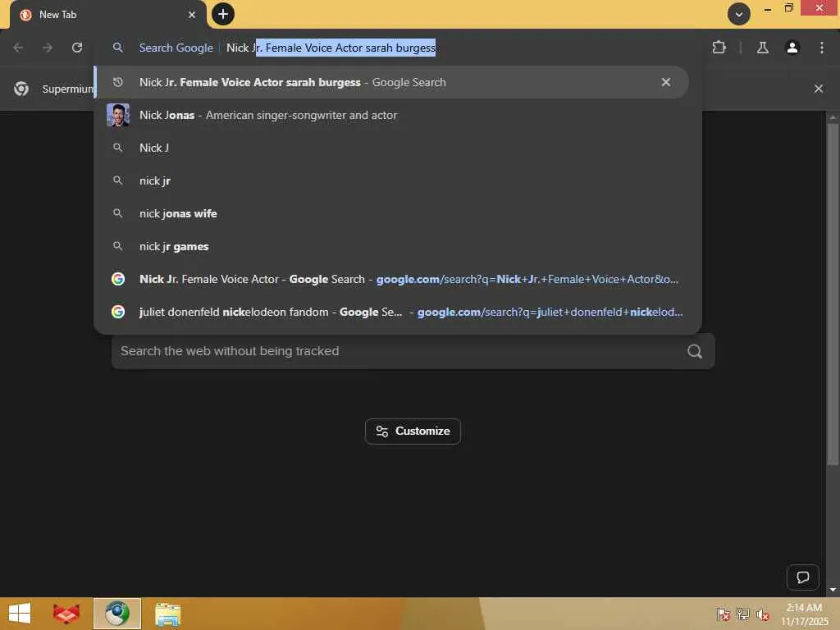Viewport: 840px width, 630px height.
Task: Click the Supermium logo icon
Action: coord(21,89)
